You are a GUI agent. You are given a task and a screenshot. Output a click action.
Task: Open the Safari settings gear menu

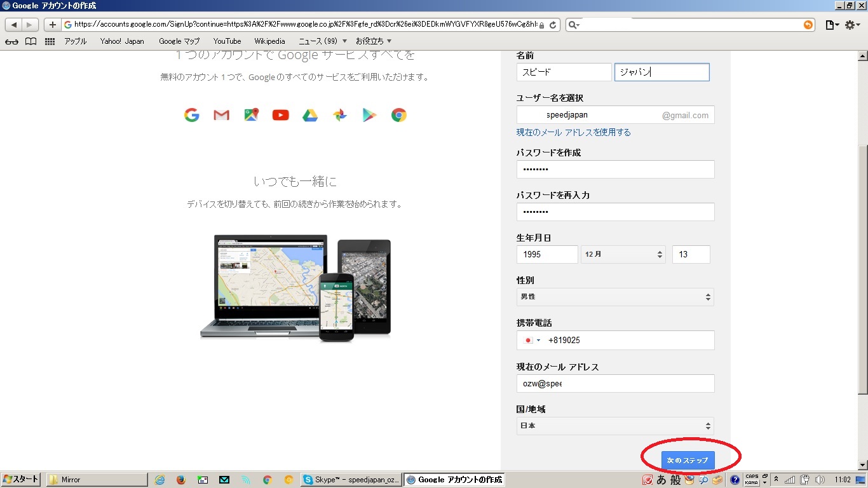click(853, 25)
